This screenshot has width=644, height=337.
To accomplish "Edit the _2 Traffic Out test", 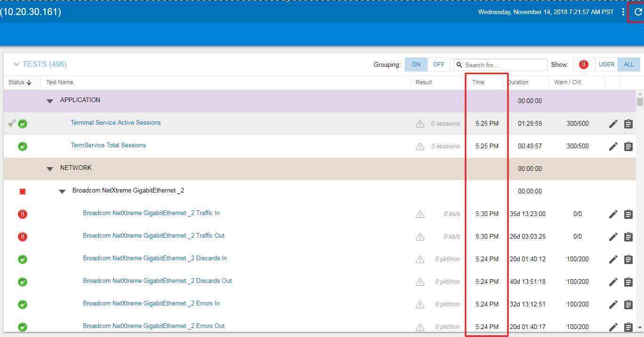I will pos(613,237).
